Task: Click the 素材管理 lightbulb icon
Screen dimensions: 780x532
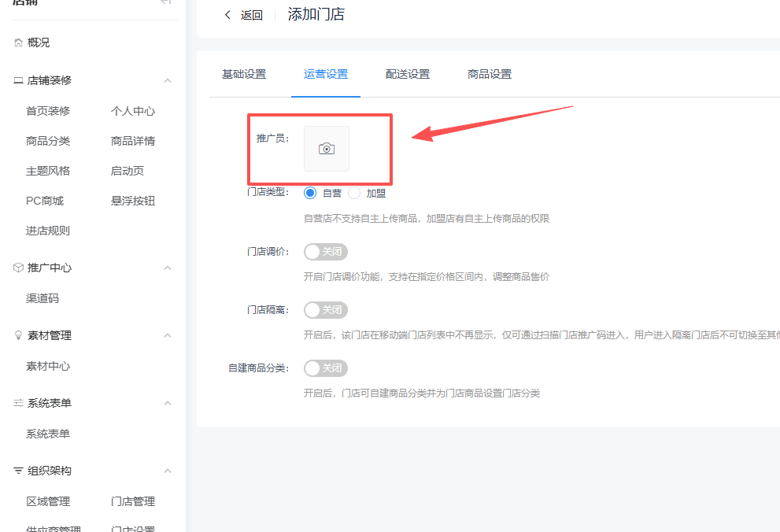Action: (x=18, y=336)
